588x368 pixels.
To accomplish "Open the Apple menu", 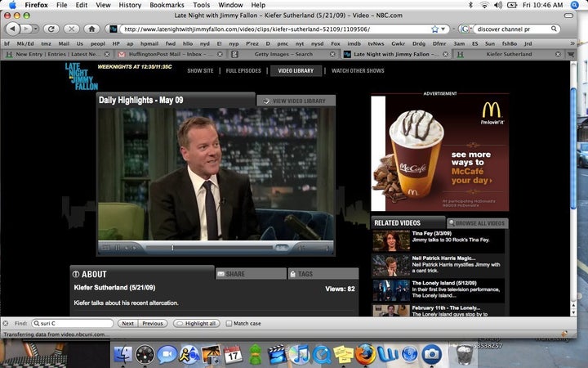I will click(x=12, y=5).
